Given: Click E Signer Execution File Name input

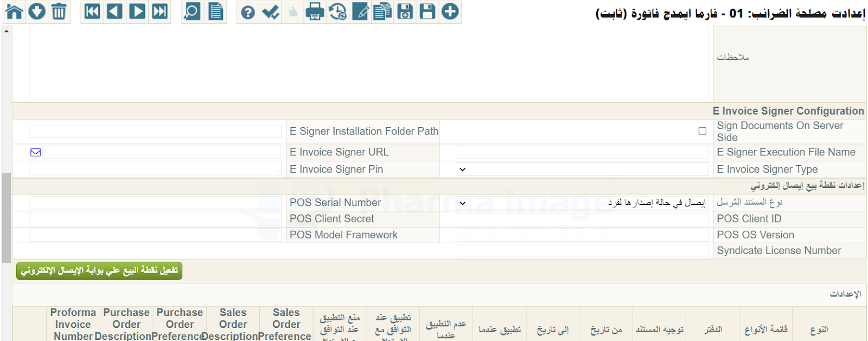Looking at the screenshot, I should [x=583, y=153].
